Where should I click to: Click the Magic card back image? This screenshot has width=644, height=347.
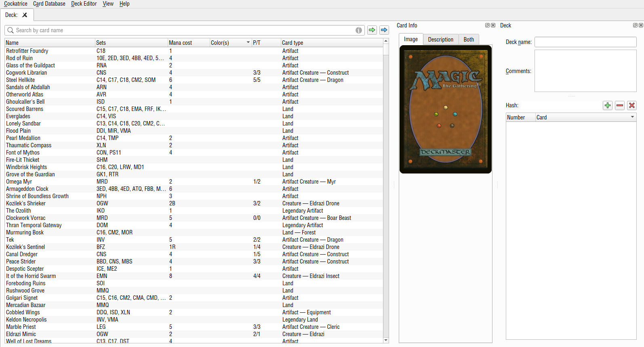(446, 109)
